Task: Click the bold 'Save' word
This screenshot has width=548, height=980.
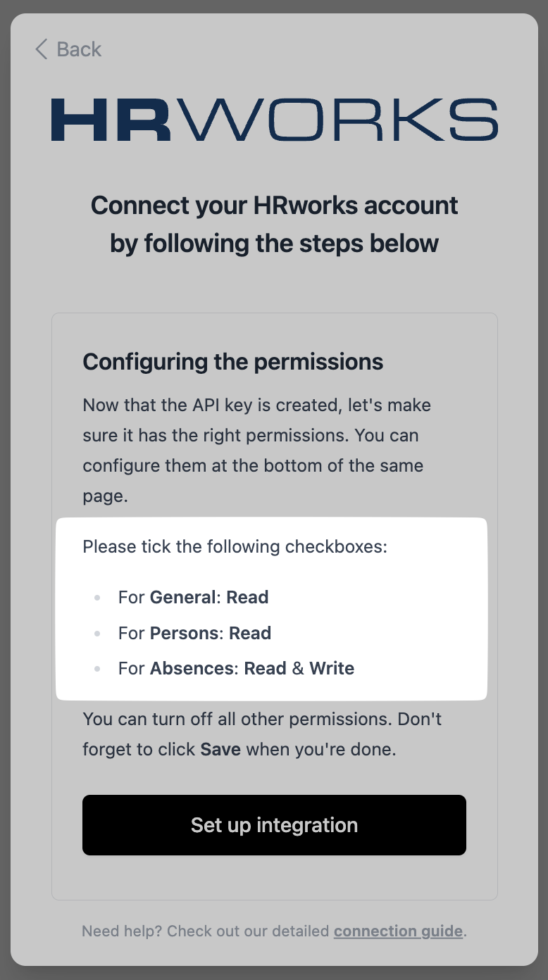Action: (220, 749)
